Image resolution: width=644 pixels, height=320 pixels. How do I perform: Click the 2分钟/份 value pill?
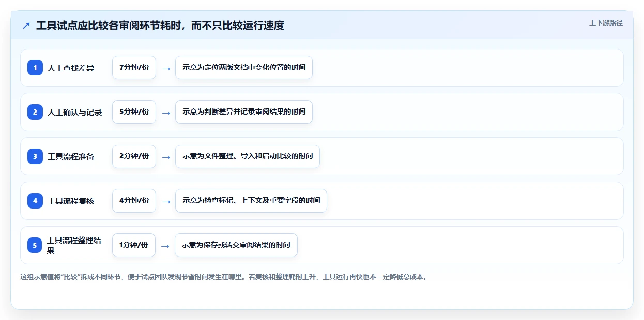134,156
